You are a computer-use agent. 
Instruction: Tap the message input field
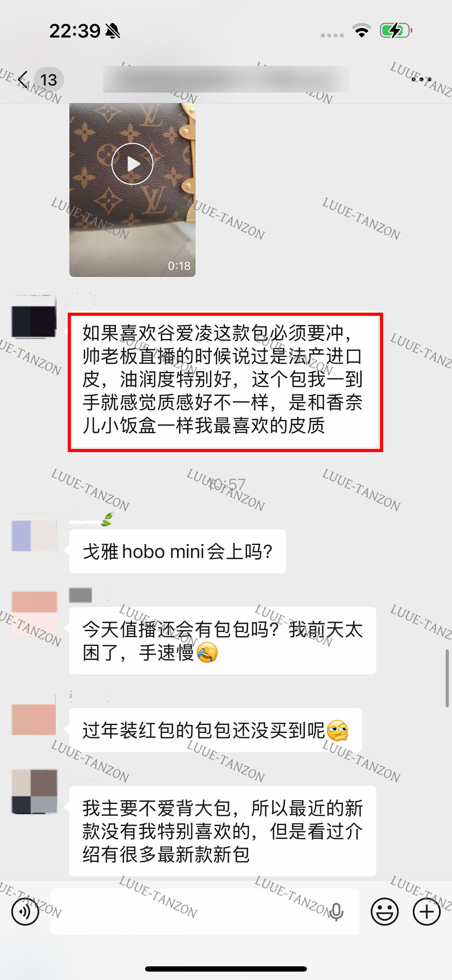click(205, 912)
